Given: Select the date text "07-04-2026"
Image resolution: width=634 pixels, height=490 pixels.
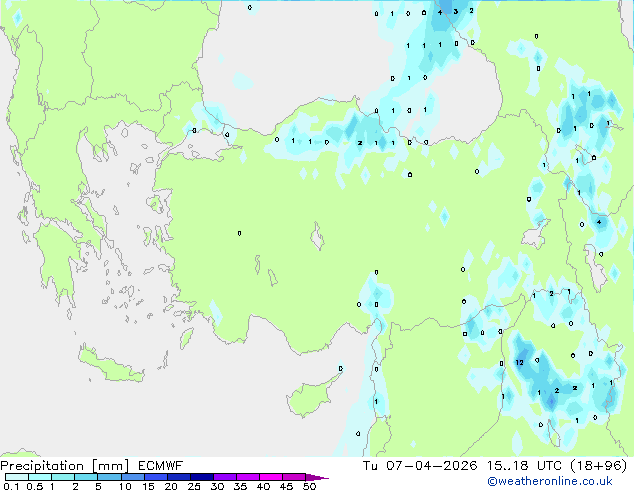Looking at the screenshot, I should [432, 466].
